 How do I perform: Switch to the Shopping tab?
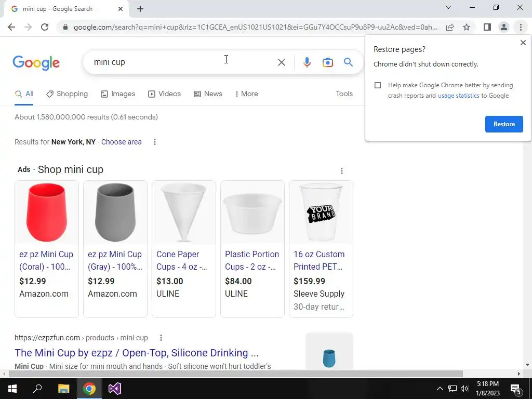(67, 94)
